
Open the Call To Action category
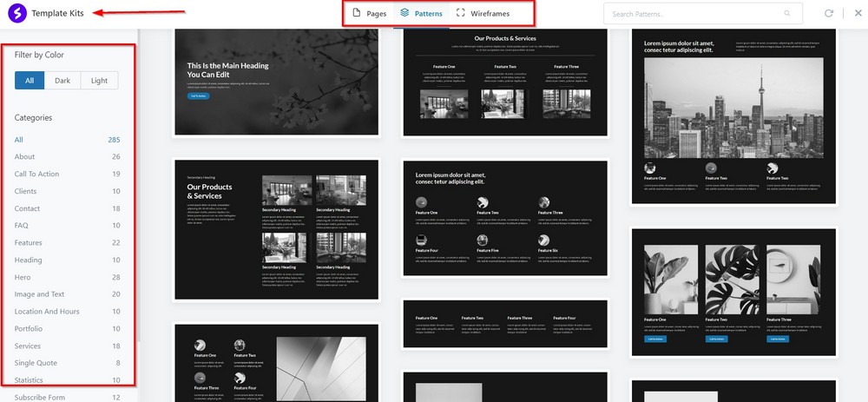[x=67, y=174]
